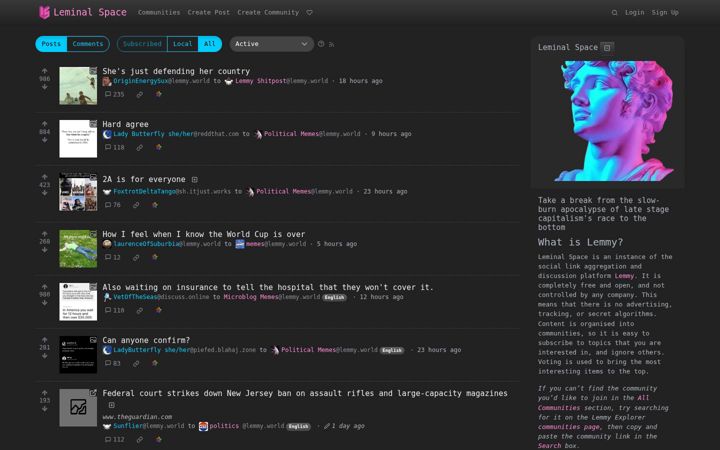Select the Comments view option
This screenshot has width=720, height=450.
[x=88, y=44]
